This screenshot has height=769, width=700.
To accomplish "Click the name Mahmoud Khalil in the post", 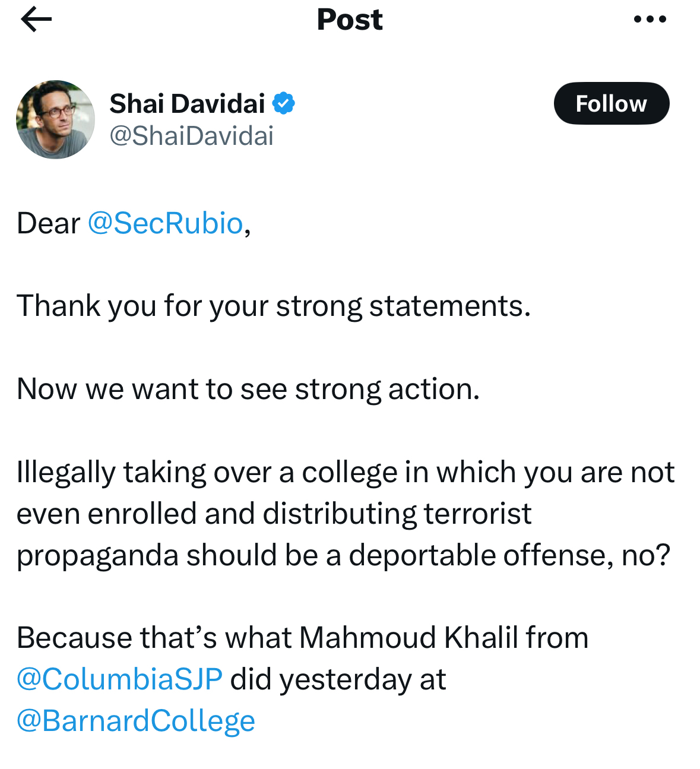I will [408, 638].
